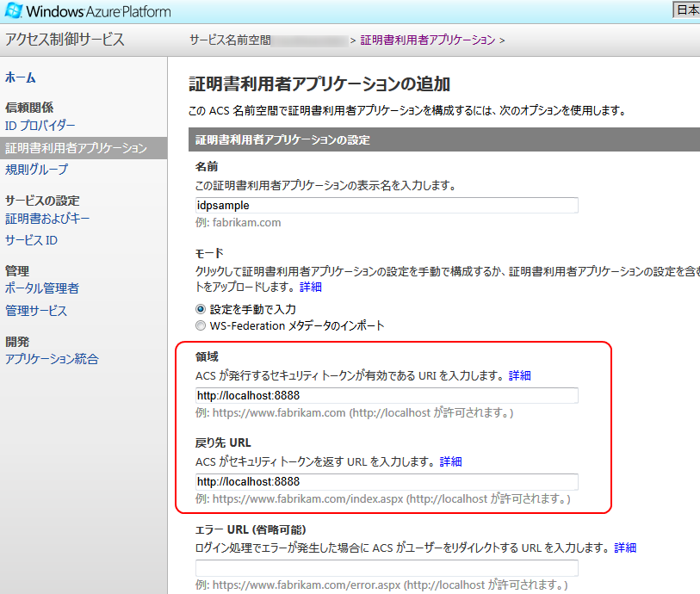Open ID プロバイダー in the sidebar
This screenshot has width=700, height=594.
point(40,126)
